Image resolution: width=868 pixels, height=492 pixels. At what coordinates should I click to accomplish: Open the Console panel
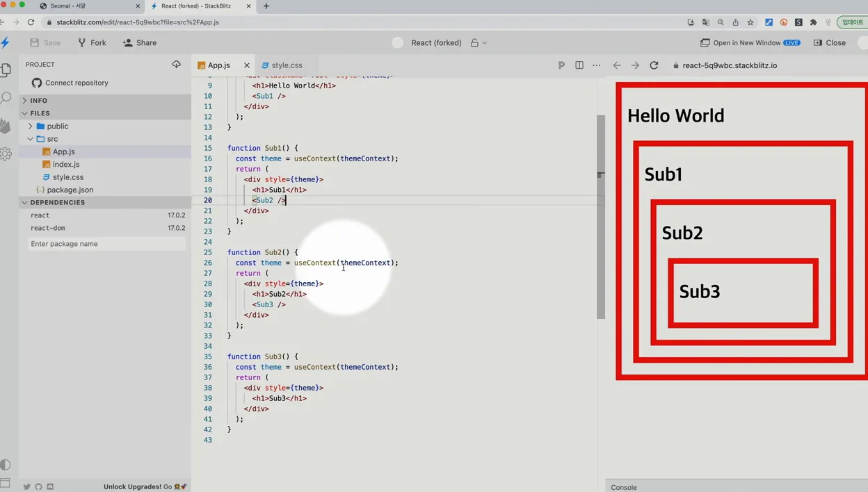(624, 487)
